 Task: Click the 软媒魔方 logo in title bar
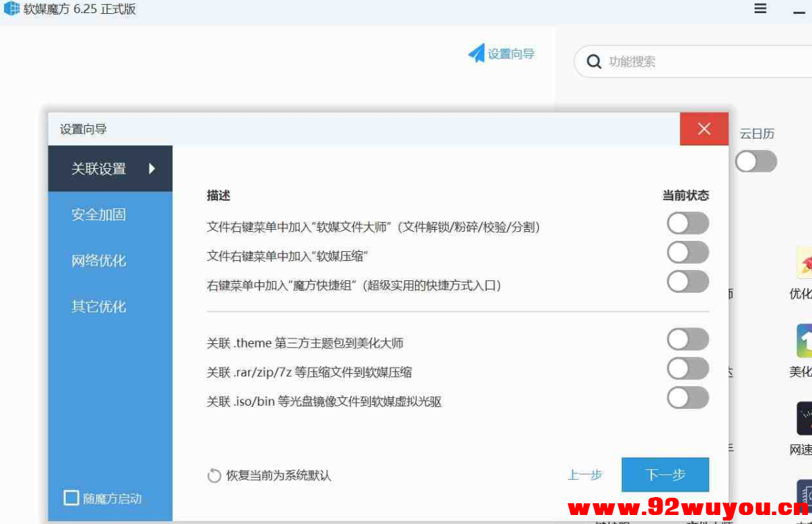click(x=12, y=9)
